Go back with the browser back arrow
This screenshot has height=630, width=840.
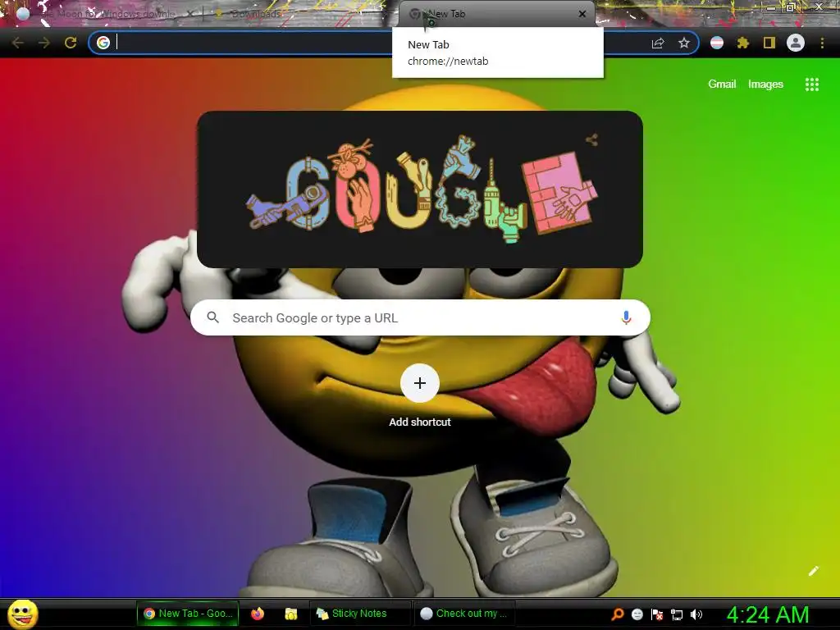[x=18, y=43]
